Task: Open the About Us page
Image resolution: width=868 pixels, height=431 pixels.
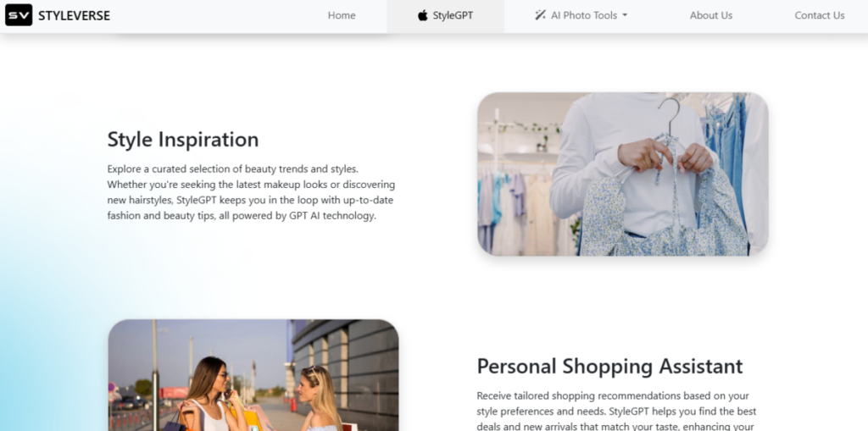Action: (711, 15)
